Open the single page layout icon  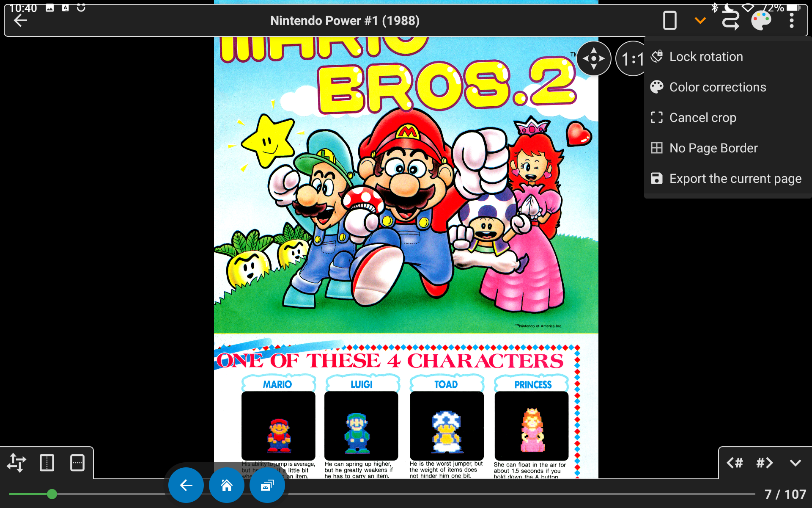[669, 20]
